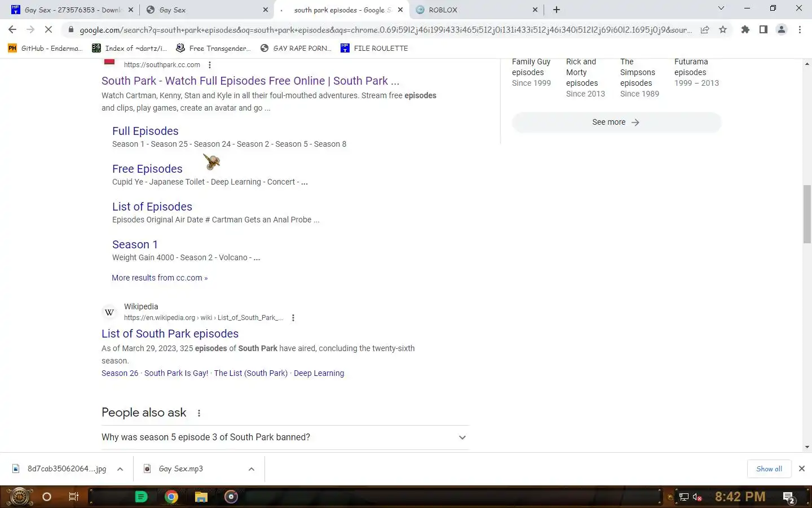Image resolution: width=812 pixels, height=508 pixels.
Task: Click the 8:42 PM clock
Action: (x=740, y=497)
